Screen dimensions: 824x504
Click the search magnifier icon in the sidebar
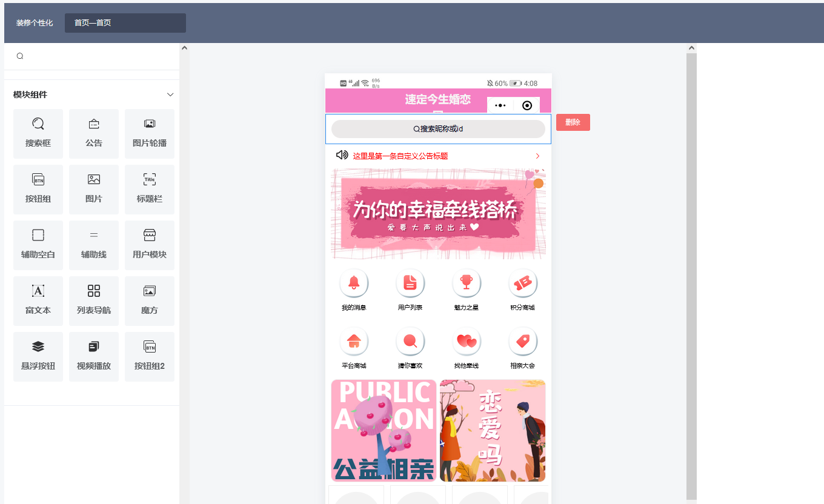coord(20,56)
